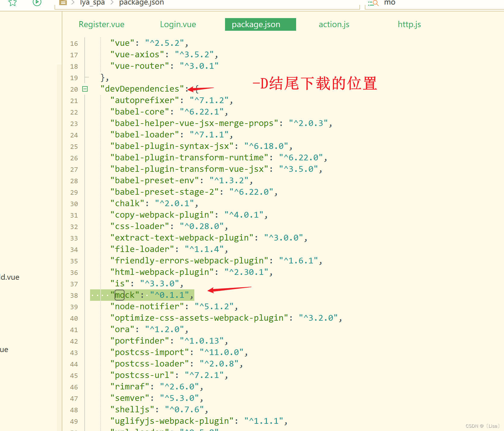Image resolution: width=504 pixels, height=431 pixels.
Task: Switch to the Login.vue tab
Action: point(178,24)
